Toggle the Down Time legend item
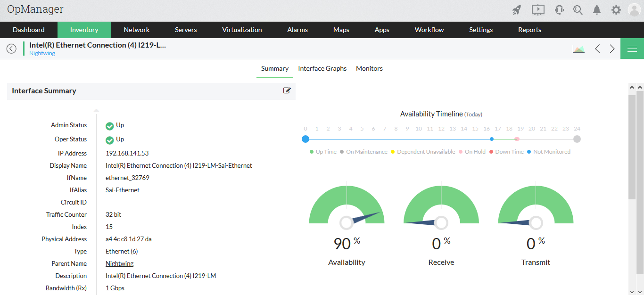The width and height of the screenshot is (644, 295). pos(506,152)
